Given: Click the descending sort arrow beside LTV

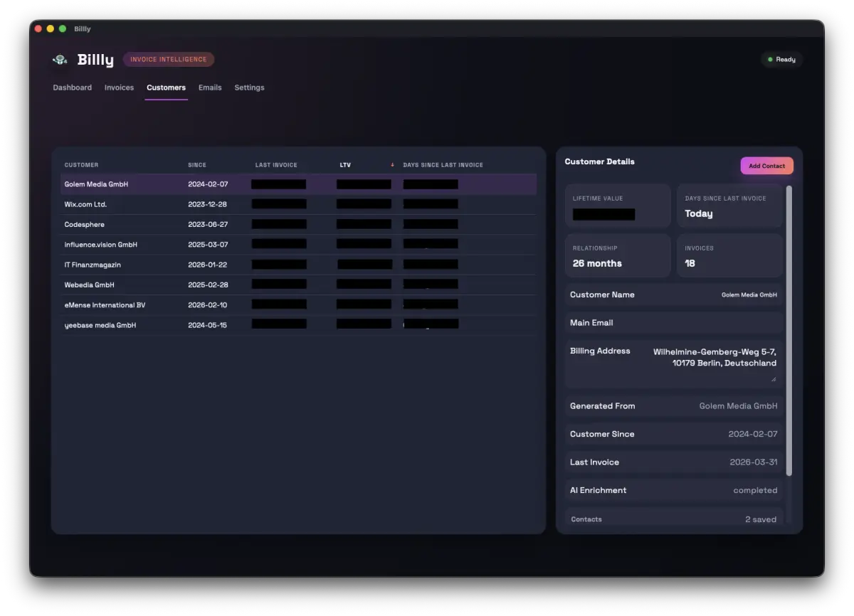Looking at the screenshot, I should [392, 164].
